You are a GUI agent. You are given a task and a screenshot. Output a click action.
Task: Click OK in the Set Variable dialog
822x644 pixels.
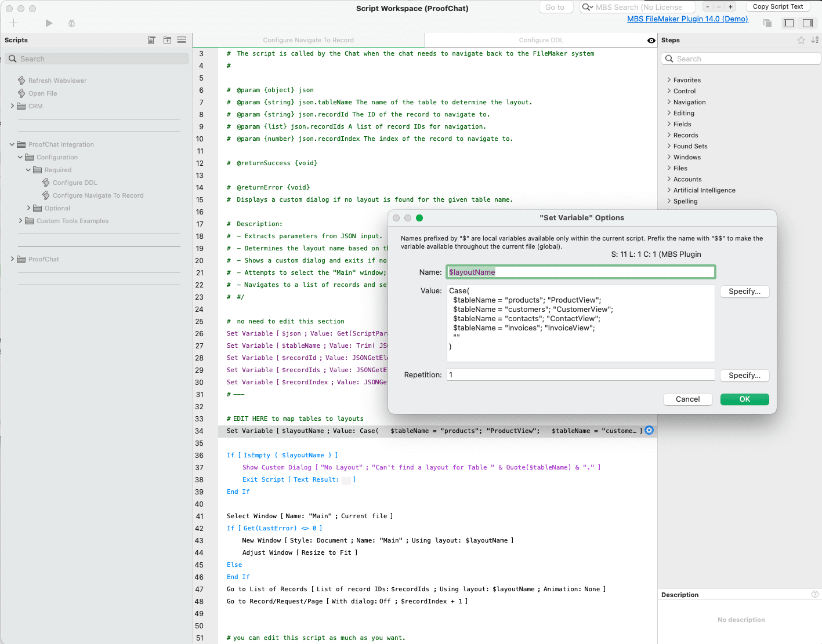744,399
